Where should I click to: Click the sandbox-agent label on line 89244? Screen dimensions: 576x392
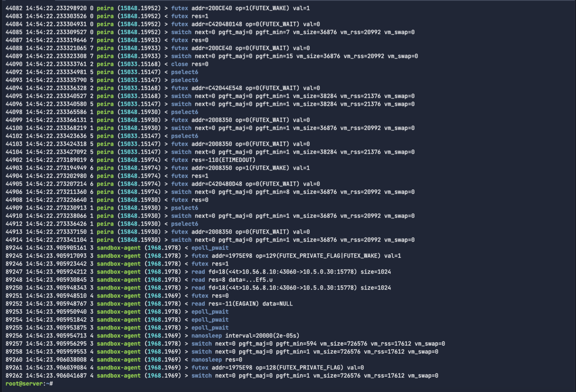(118, 247)
